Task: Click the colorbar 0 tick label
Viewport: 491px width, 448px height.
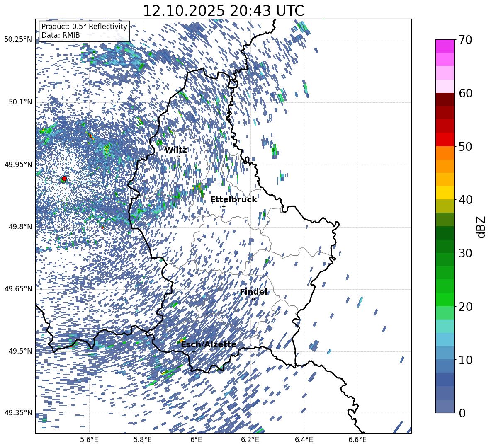Action: (x=462, y=413)
